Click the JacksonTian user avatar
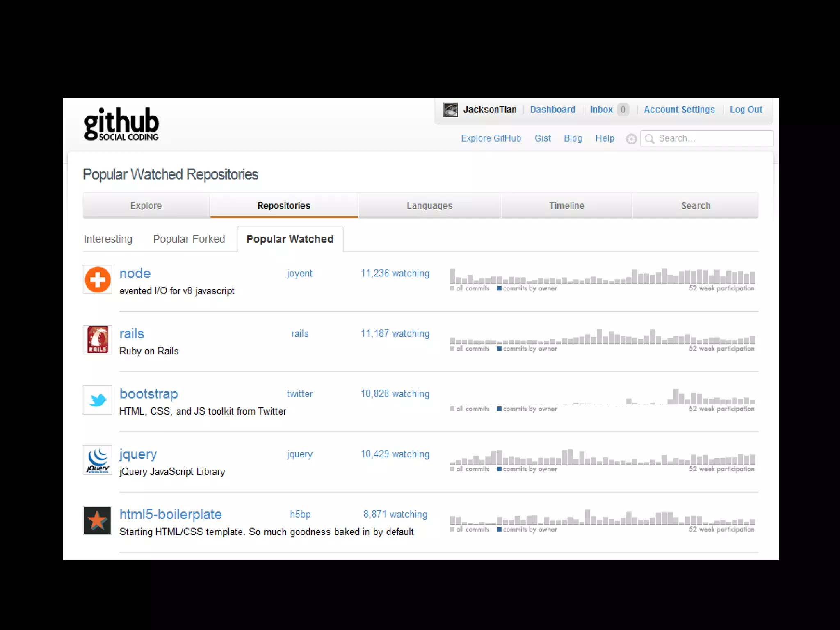The image size is (840, 630). tap(450, 110)
